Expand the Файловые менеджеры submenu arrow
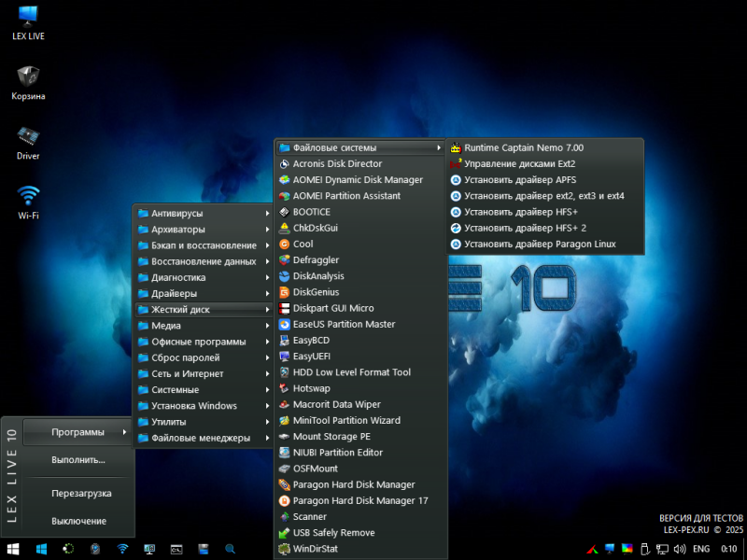 pos(267,438)
